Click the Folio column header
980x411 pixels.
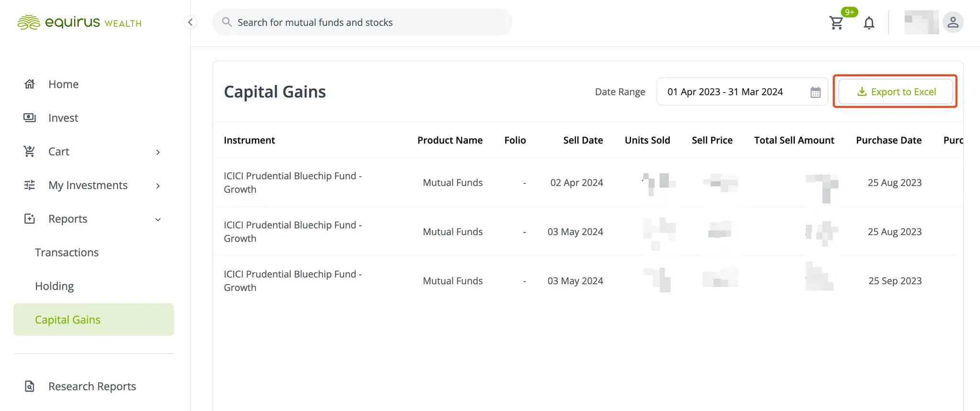point(515,140)
